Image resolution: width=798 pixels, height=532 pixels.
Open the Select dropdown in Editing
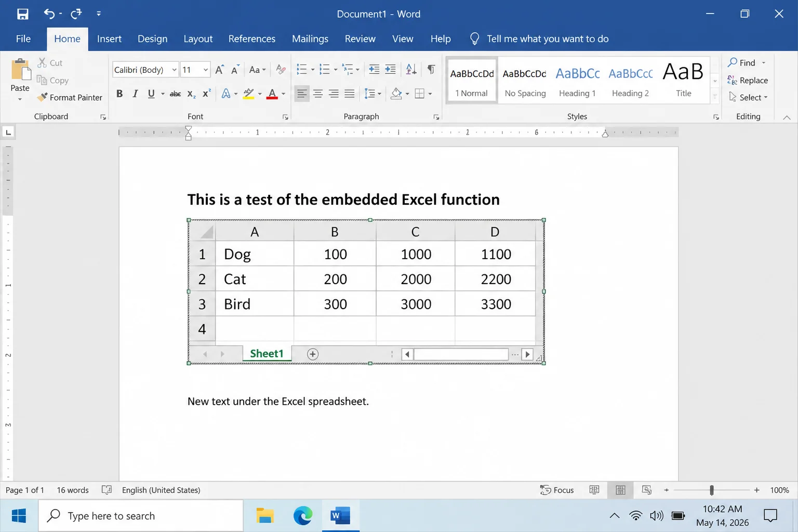pos(748,97)
